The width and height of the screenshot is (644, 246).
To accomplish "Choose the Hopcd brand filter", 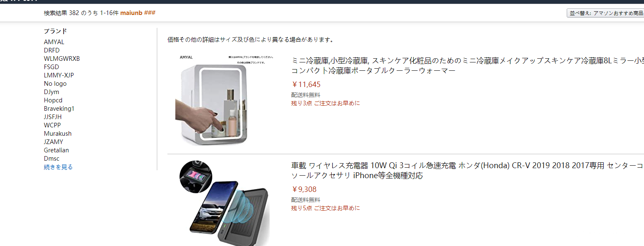I will point(53,100).
